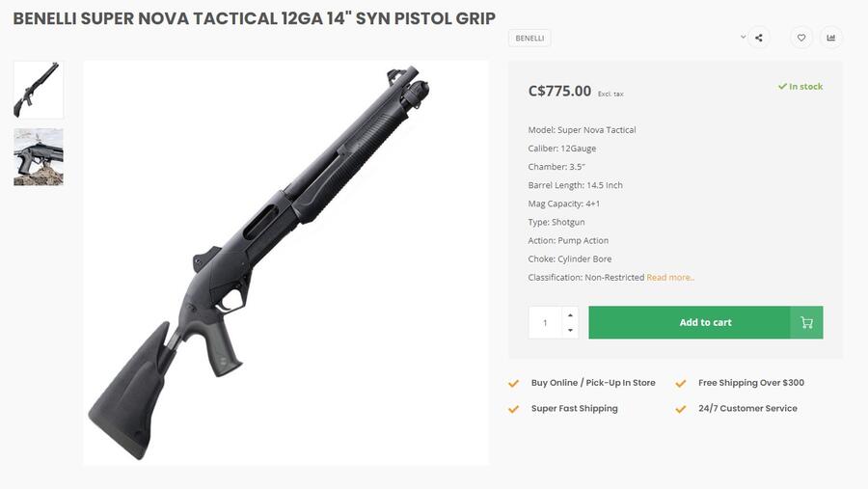The width and height of the screenshot is (868, 489).
Task: Select the first shotgun thumbnail
Action: [39, 90]
